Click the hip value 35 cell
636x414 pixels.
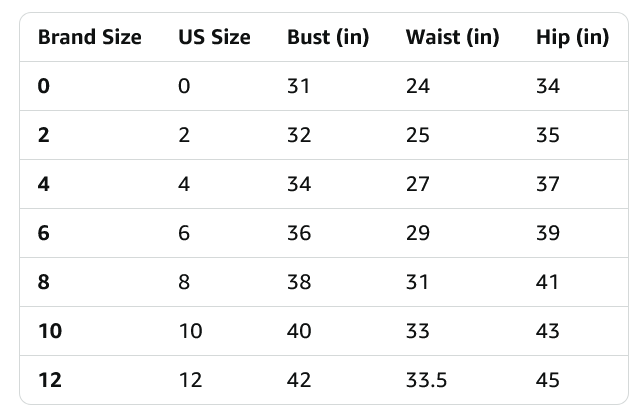[548, 135]
